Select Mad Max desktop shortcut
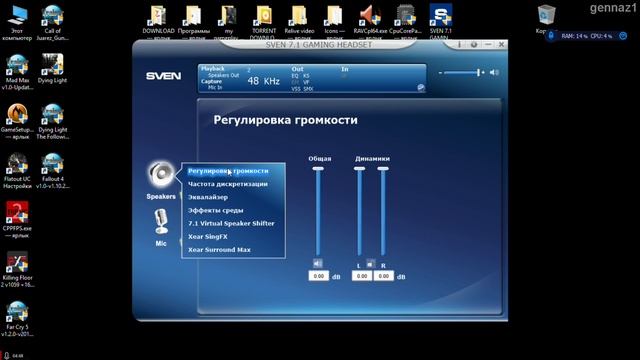 pos(17,72)
